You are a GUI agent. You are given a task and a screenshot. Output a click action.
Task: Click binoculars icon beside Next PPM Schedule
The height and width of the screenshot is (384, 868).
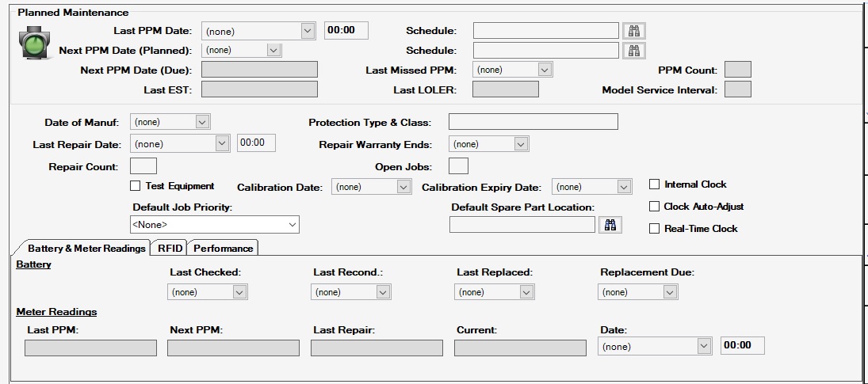pos(634,51)
